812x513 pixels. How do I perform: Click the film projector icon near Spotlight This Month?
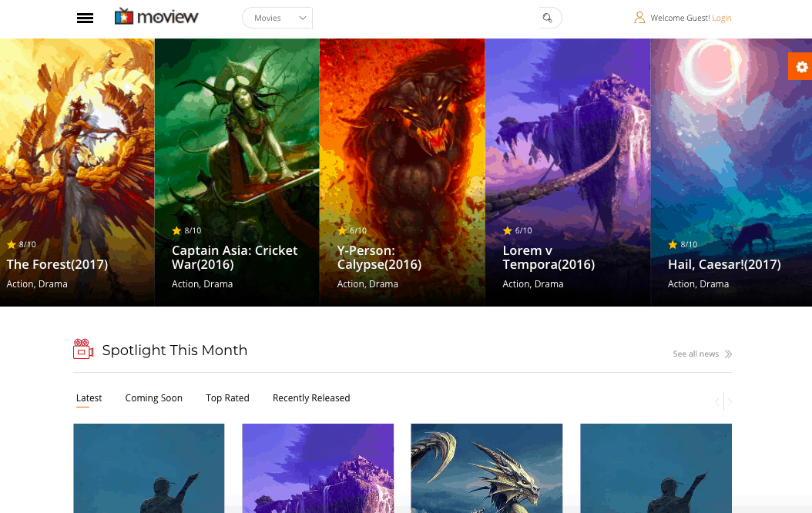click(x=82, y=349)
